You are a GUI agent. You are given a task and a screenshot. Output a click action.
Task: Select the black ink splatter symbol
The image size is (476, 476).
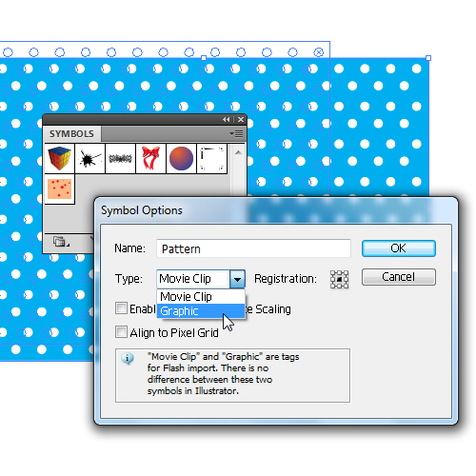(x=89, y=158)
